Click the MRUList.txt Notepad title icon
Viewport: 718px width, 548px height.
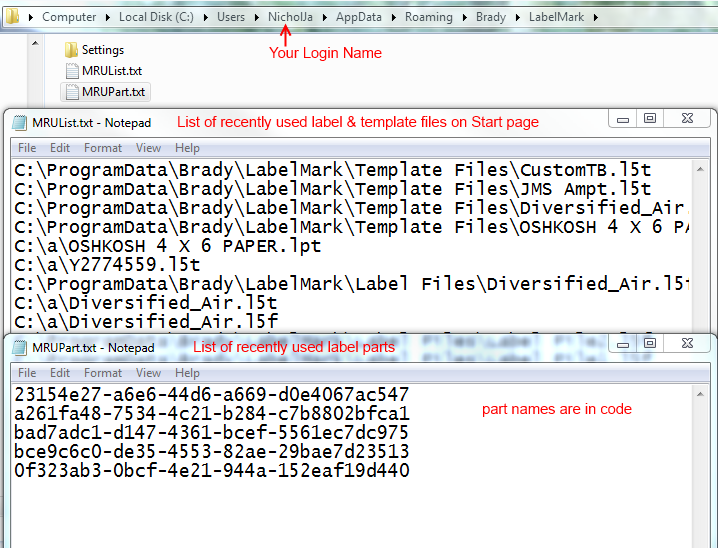pyautogui.click(x=19, y=123)
